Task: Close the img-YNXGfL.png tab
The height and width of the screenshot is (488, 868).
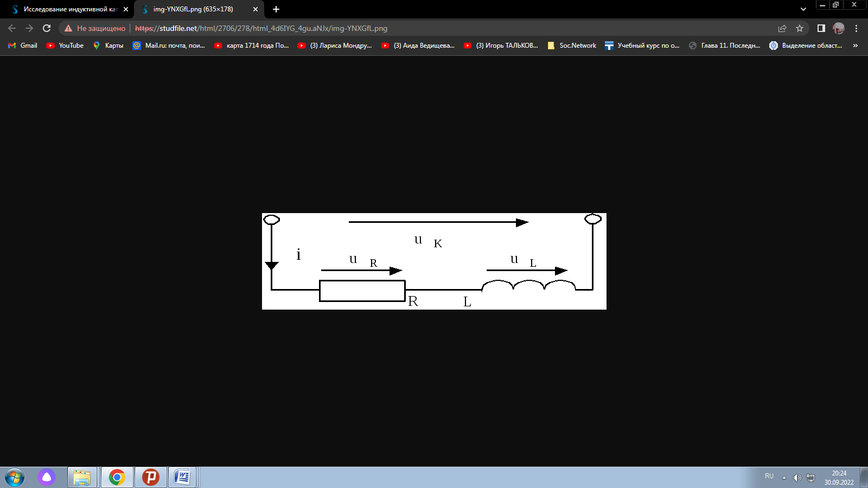Action: (x=256, y=9)
